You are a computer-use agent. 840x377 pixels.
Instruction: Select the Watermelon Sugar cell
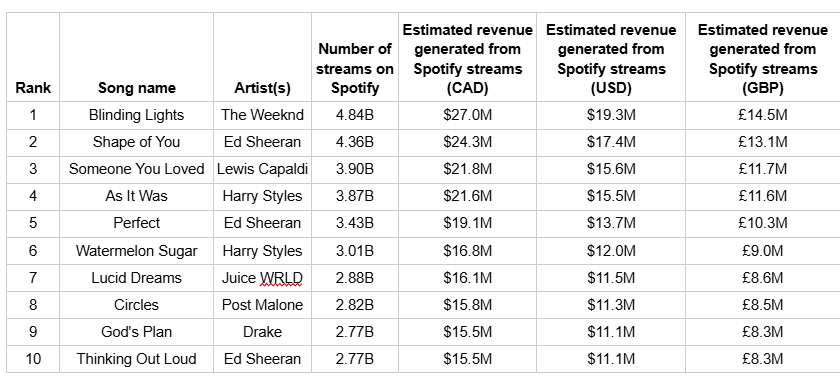pyautogui.click(x=137, y=251)
